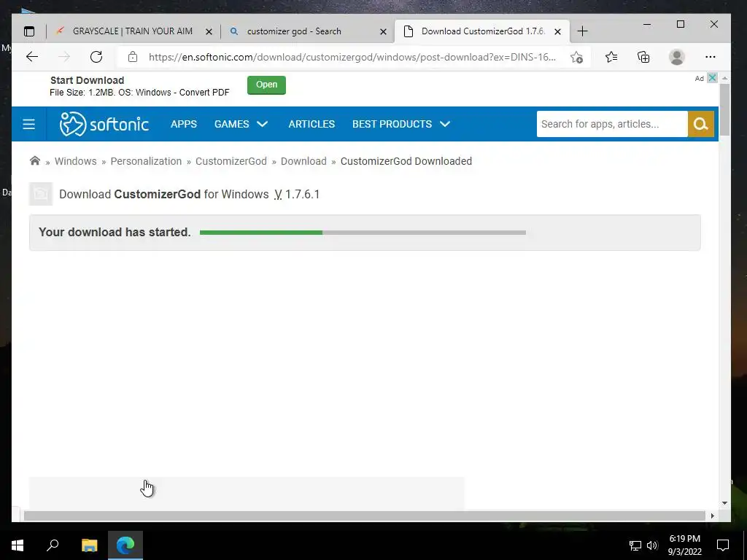The image size is (747, 560).
Task: Close the ad with X icon
Action: click(712, 77)
